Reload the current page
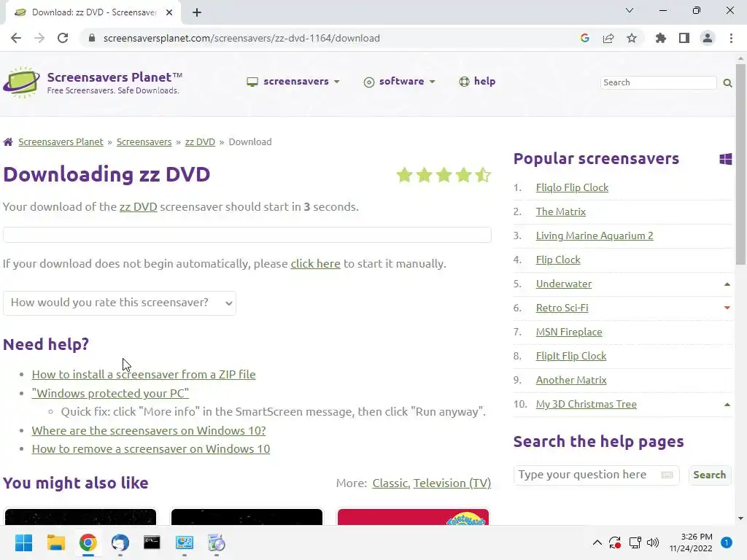Viewport: 747px width, 560px height. tap(63, 38)
